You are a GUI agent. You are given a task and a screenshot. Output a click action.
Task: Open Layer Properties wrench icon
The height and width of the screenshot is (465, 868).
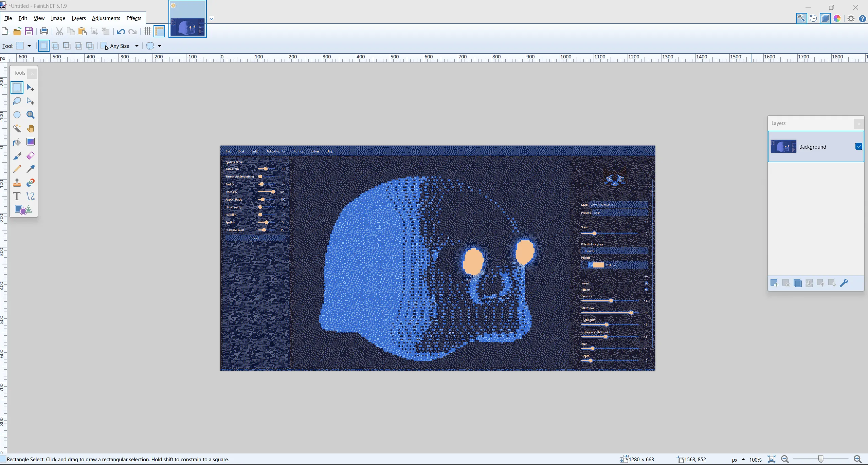pyautogui.click(x=844, y=283)
